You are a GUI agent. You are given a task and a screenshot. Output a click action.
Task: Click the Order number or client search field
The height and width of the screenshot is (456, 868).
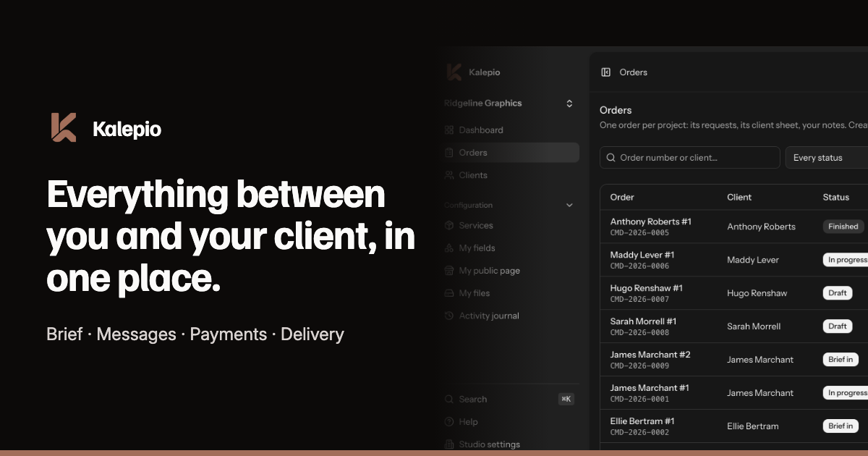pyautogui.click(x=690, y=158)
